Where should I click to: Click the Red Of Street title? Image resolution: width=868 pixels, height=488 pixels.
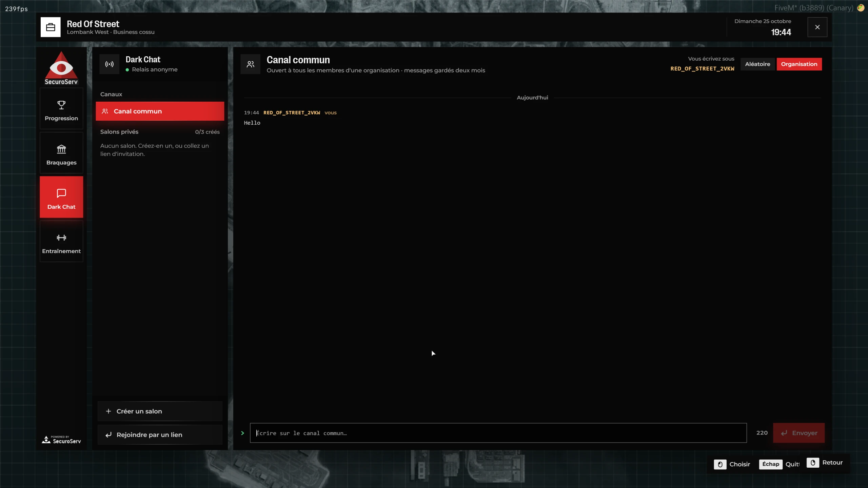93,24
